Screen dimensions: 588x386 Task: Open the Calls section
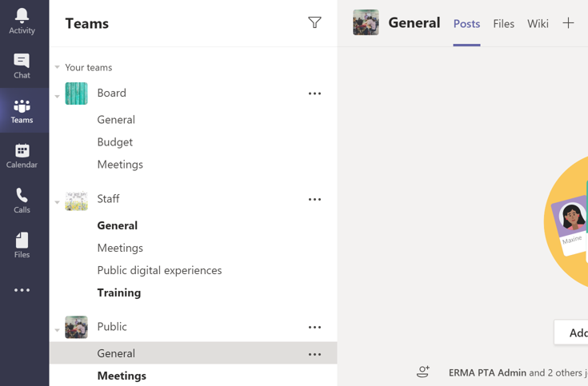22,200
